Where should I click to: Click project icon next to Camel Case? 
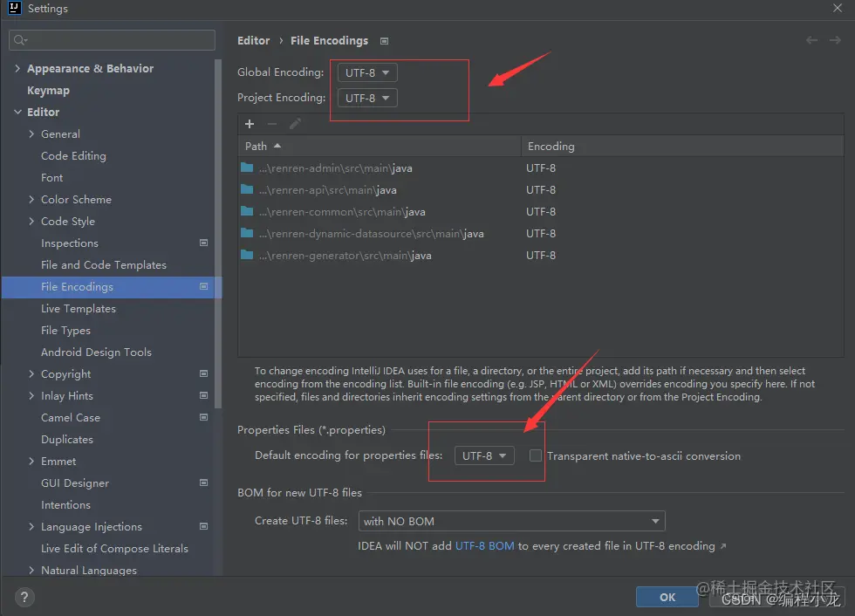[204, 417]
